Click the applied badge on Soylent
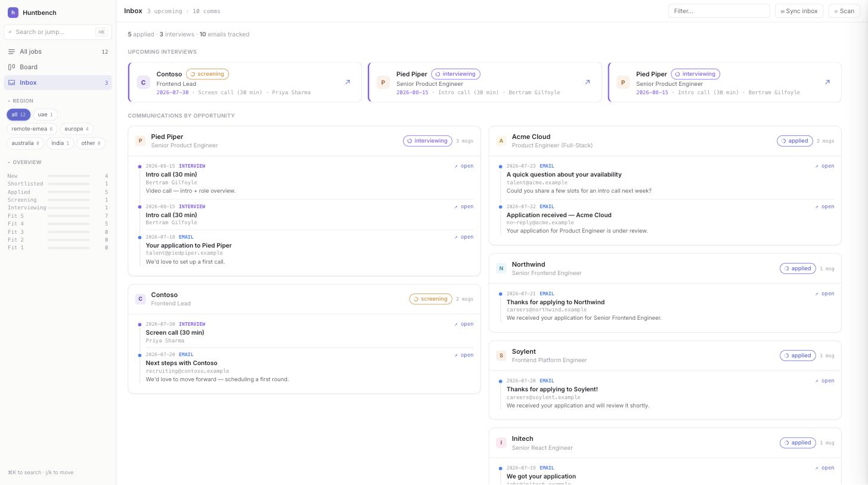 (798, 356)
